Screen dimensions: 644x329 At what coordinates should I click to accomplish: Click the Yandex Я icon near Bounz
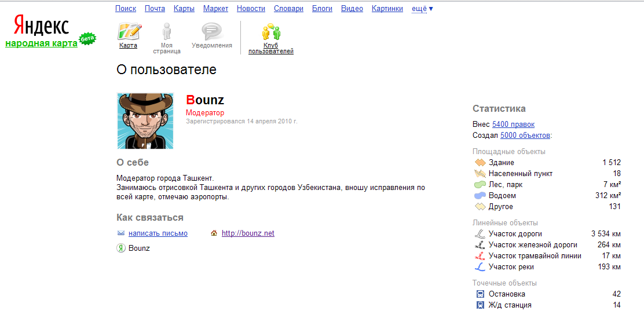click(x=121, y=248)
